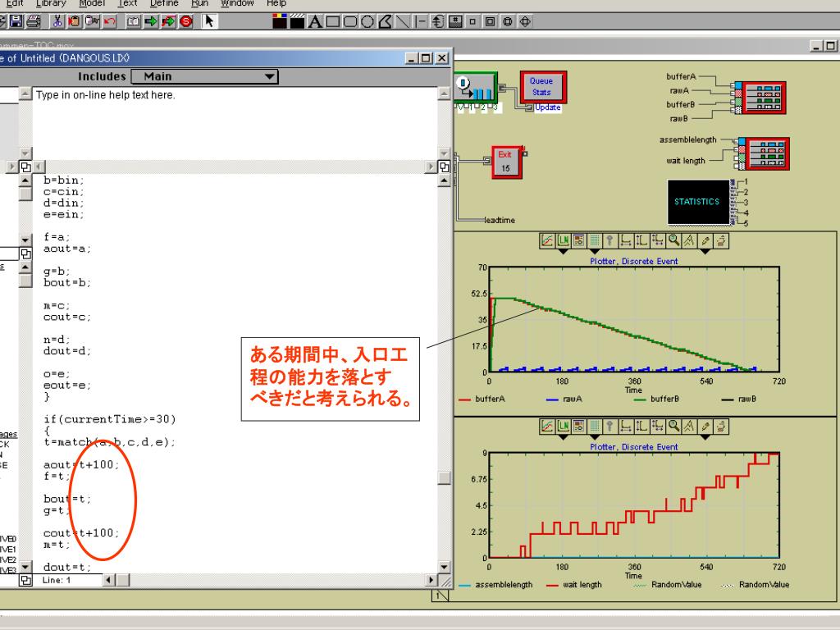Click the "rawB" legend entry under the plot
Screen dimensions: 840x630
[x=739, y=399]
